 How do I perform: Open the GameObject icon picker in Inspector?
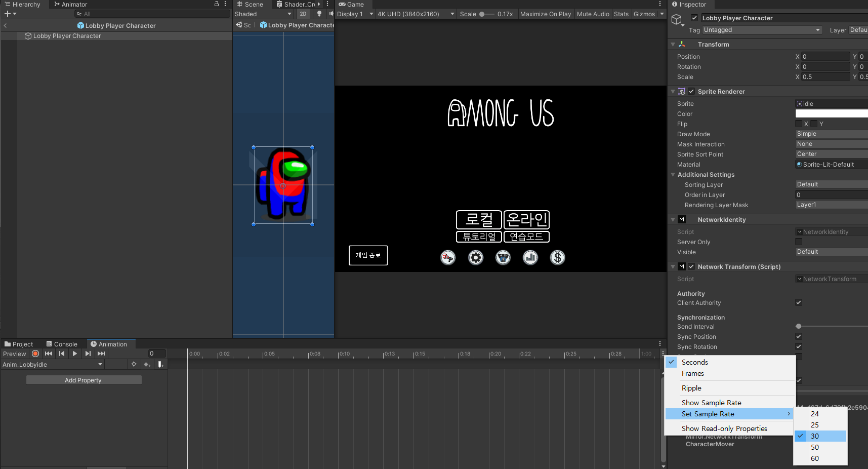click(677, 20)
